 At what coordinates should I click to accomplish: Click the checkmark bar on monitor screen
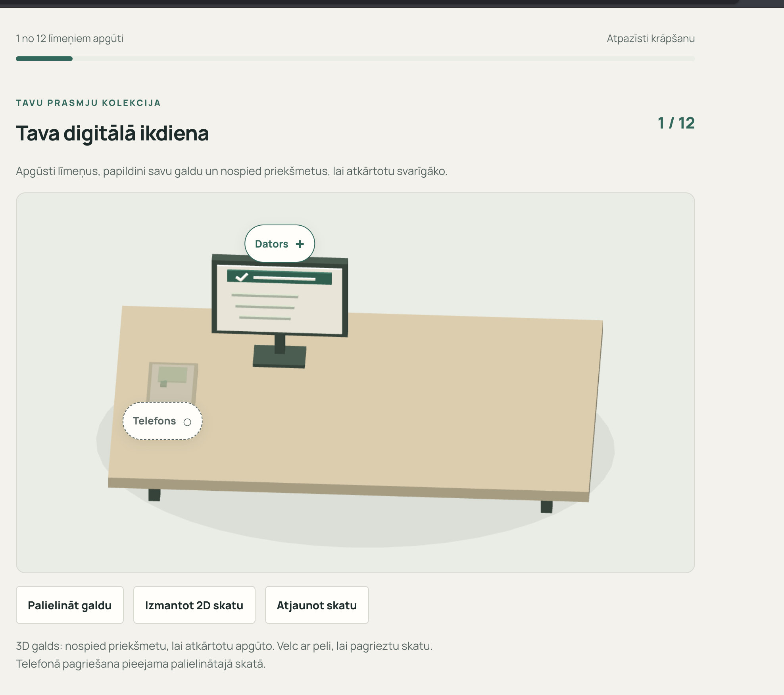pyautogui.click(x=279, y=277)
